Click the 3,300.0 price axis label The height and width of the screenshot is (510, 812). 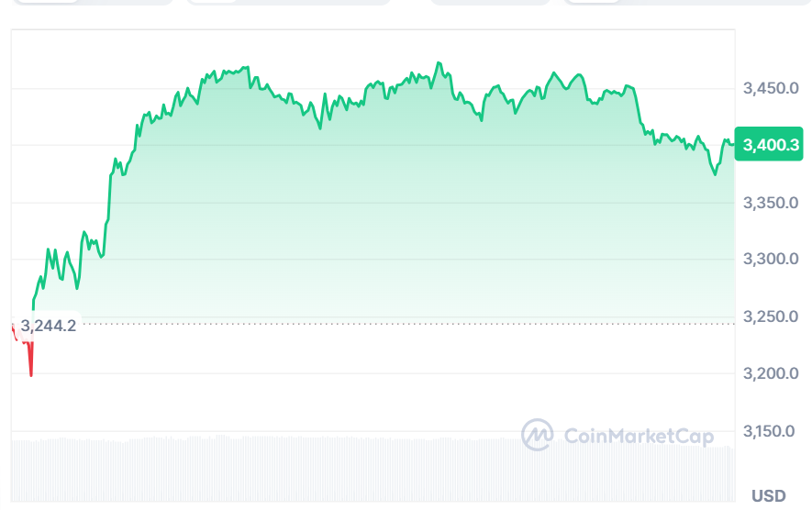771,260
